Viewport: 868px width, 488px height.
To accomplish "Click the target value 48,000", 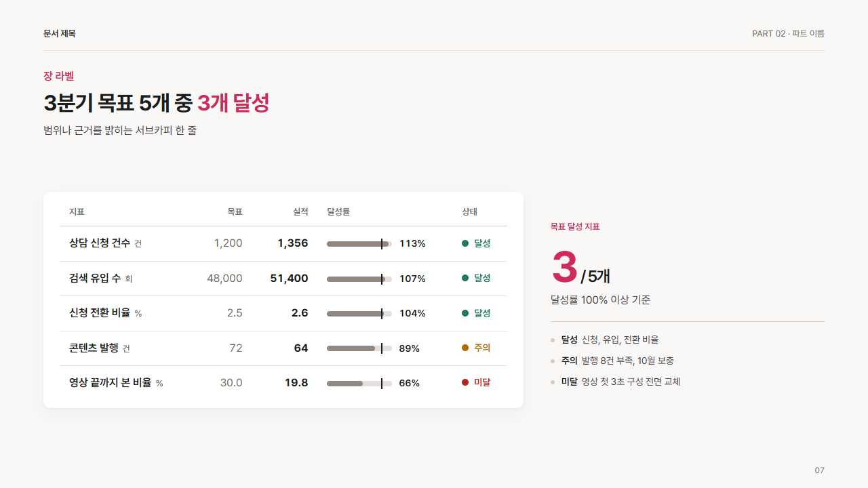I will 224,278.
